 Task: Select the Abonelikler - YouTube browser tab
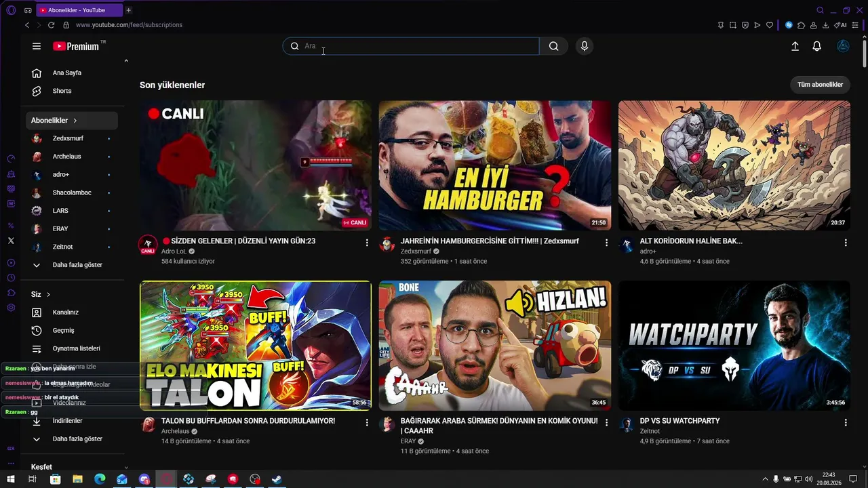(x=79, y=10)
